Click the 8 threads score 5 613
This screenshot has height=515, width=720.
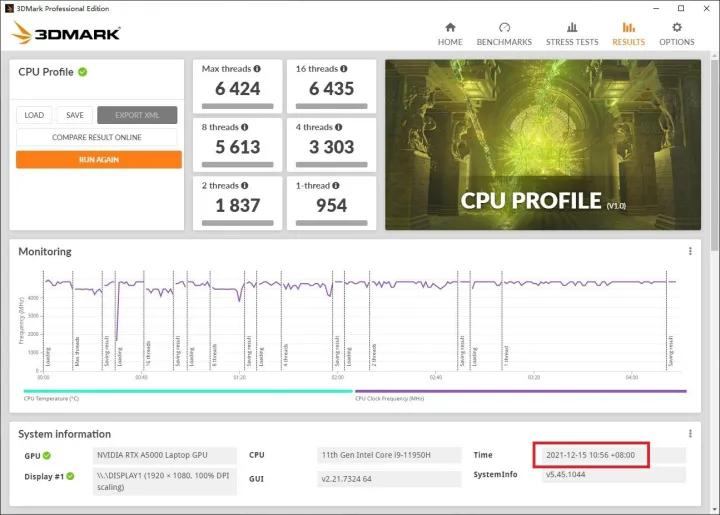click(237, 147)
